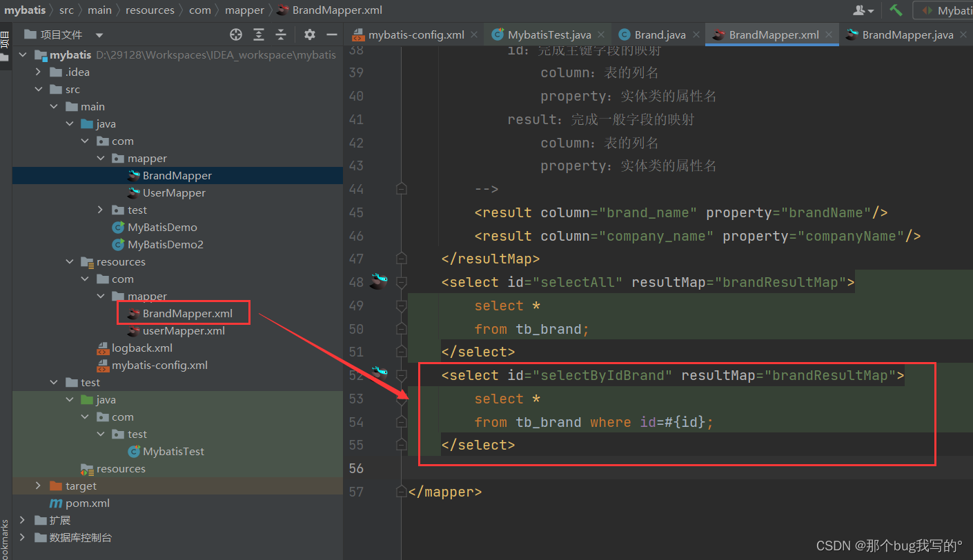973x560 pixels.
Task: Click "from tb_brand;" text on line 50
Action: 532,329
